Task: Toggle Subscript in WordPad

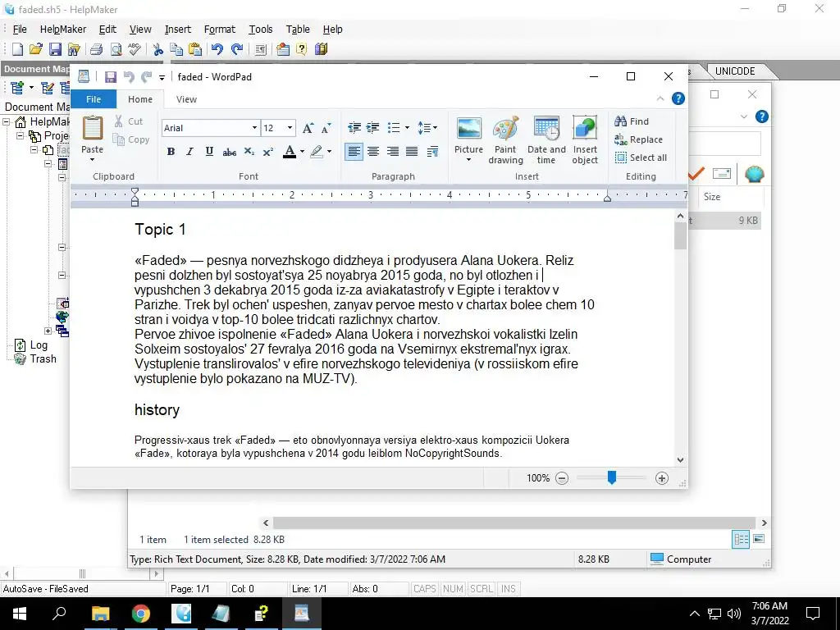Action: point(249,152)
